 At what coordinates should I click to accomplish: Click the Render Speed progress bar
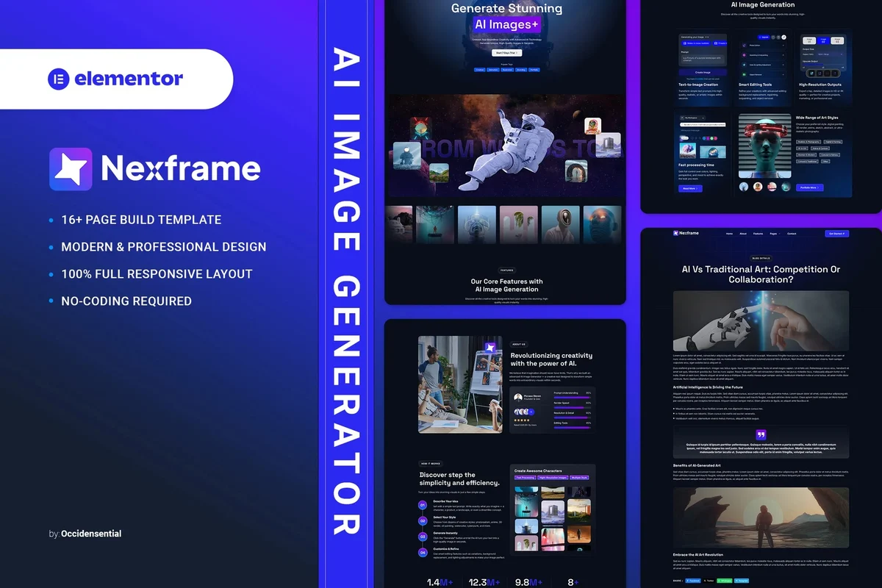click(573, 407)
